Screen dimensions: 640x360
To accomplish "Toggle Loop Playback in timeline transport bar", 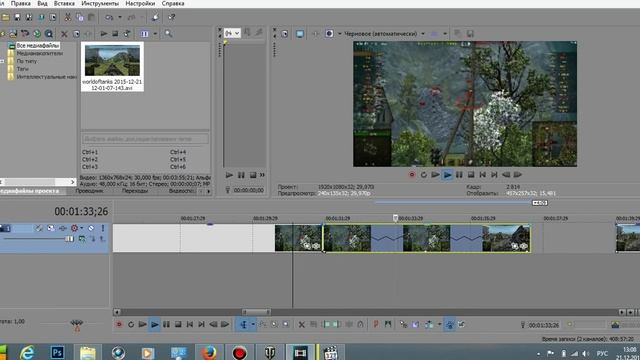I will tap(131, 324).
